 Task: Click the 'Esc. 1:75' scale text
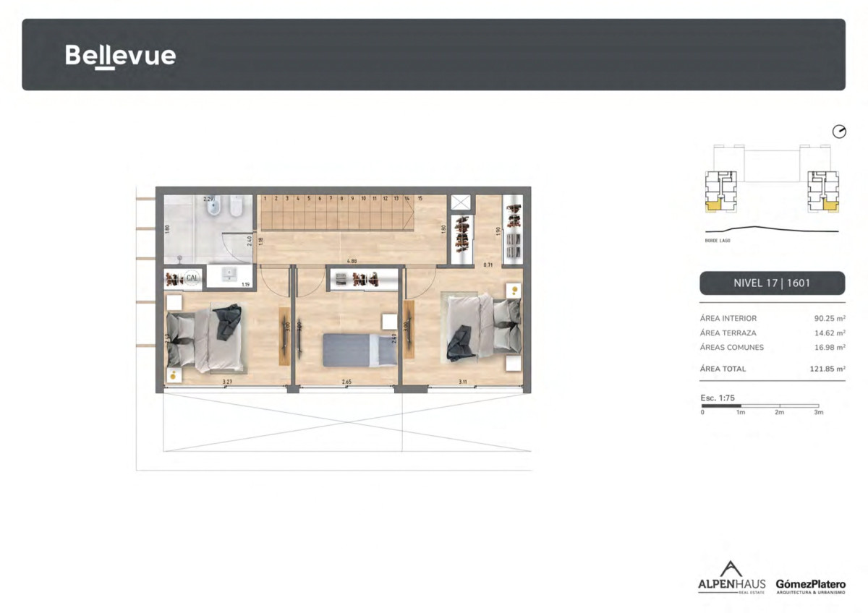pos(718,398)
